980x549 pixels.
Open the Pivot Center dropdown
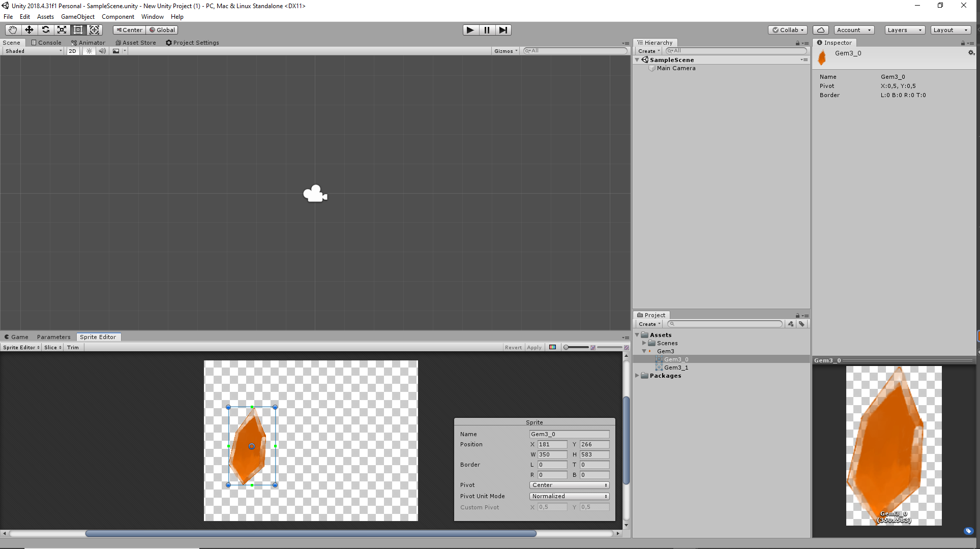[569, 485]
